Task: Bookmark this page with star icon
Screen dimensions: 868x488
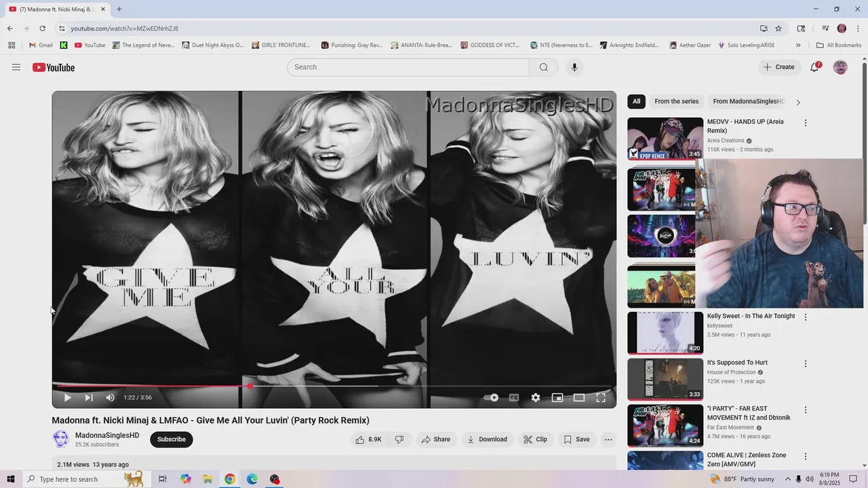Action: (x=778, y=28)
